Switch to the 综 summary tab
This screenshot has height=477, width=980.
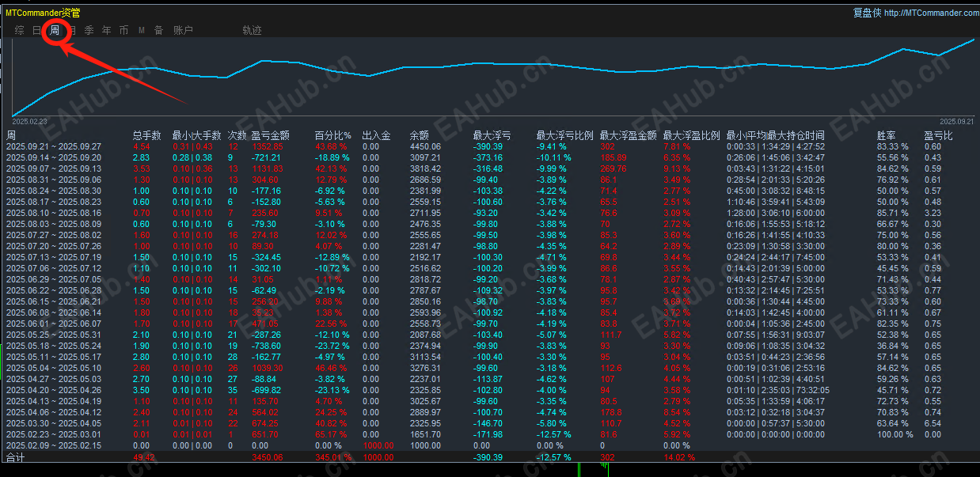[x=19, y=31]
